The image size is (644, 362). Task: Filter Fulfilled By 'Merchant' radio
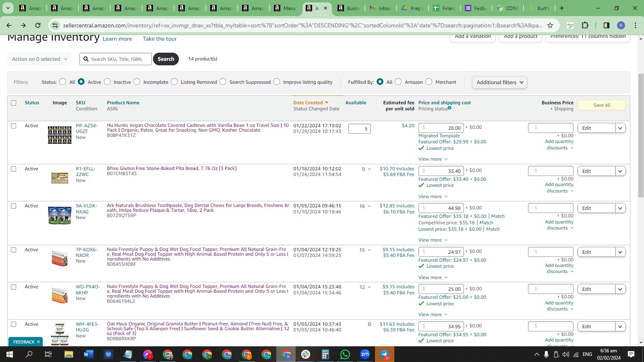pyautogui.click(x=429, y=82)
